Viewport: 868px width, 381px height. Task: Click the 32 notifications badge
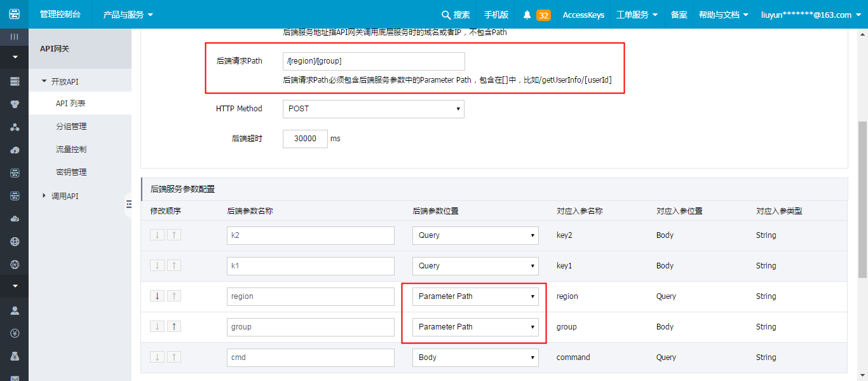tap(543, 15)
